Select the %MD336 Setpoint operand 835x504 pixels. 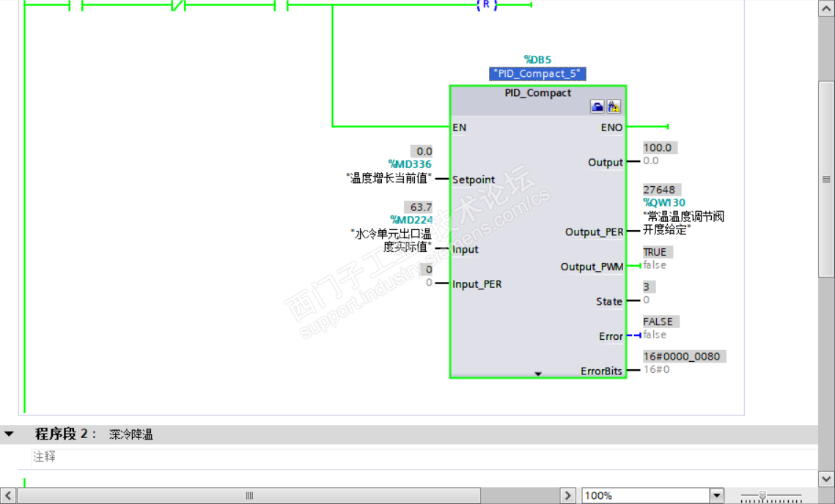pos(410,164)
